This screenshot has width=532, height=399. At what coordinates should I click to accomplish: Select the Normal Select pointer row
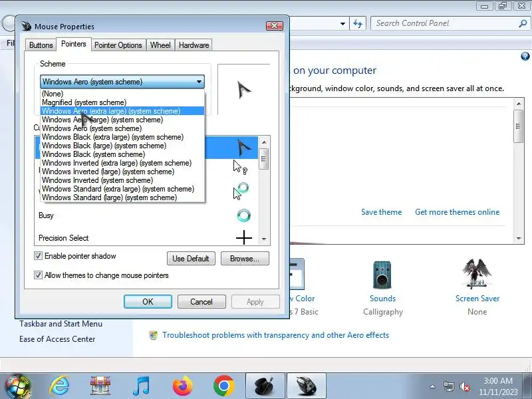[231, 148]
